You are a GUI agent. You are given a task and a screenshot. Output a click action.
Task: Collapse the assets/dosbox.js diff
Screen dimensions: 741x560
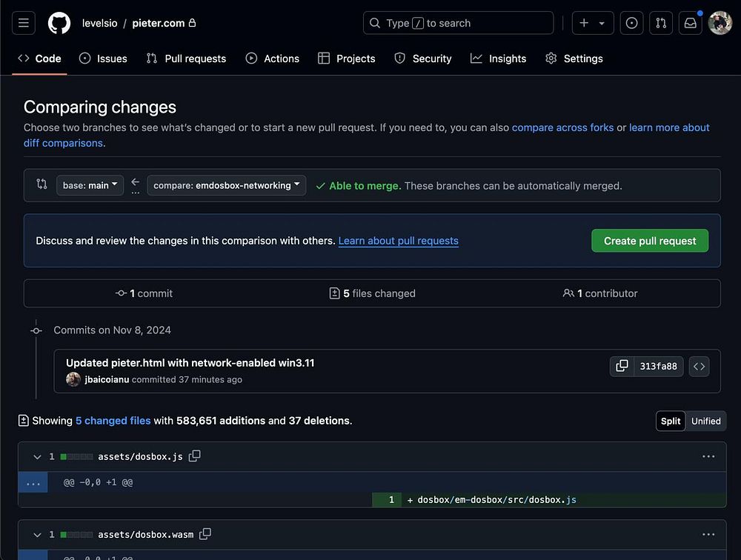point(37,457)
